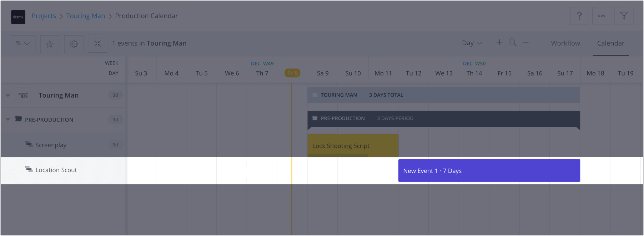The height and width of the screenshot is (236, 644).
Task: Switch to the Workflow tab
Action: pos(565,43)
